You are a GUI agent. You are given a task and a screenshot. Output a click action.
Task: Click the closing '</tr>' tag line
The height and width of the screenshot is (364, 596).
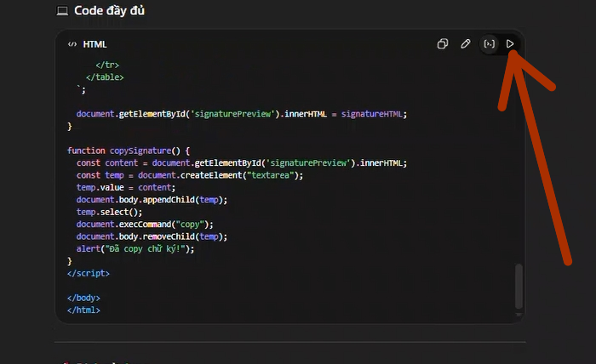[x=107, y=65]
